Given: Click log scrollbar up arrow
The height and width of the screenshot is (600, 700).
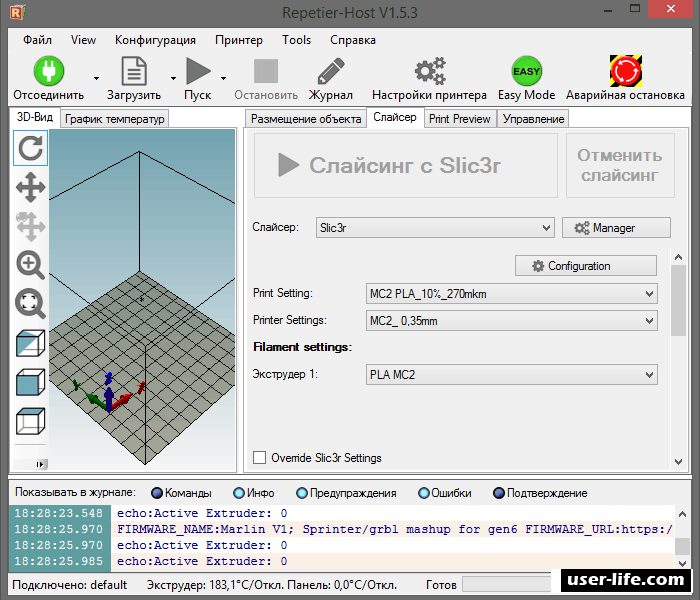Looking at the screenshot, I should click(x=682, y=514).
